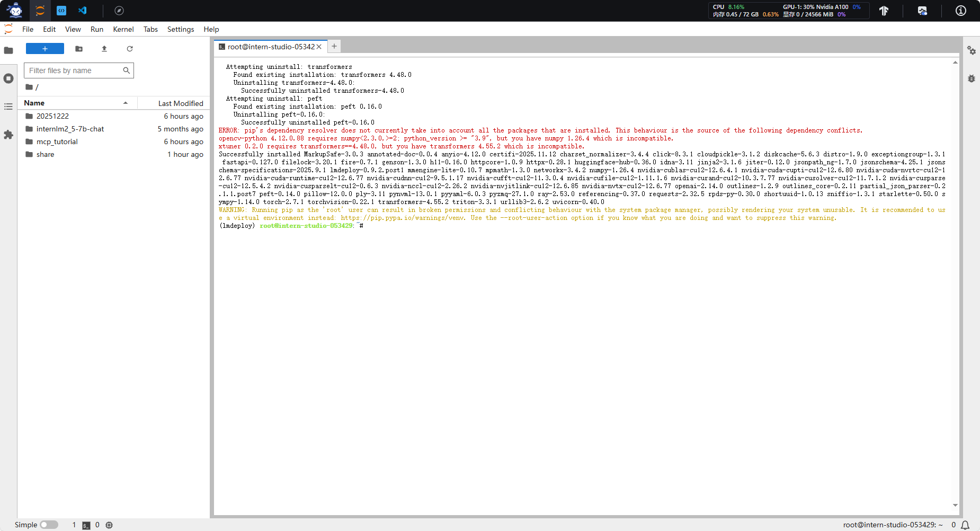Refresh the file browser list

click(130, 49)
